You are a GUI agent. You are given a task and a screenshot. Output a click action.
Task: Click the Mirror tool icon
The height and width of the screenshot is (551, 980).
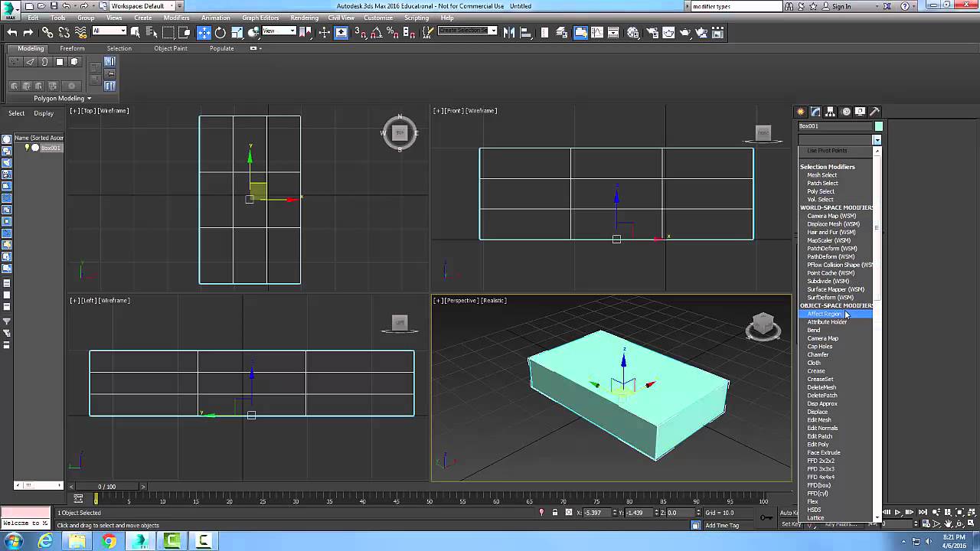[508, 32]
